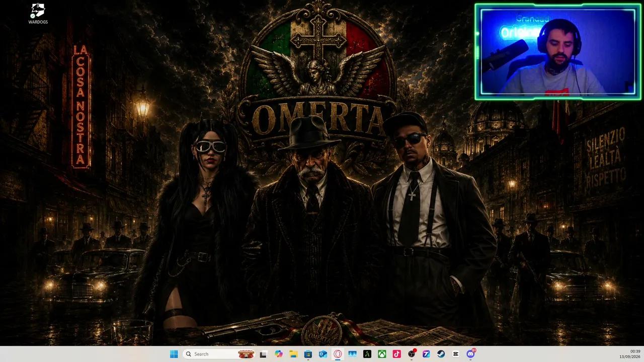644x362 pixels.
Task: Open Microsoft Store from the taskbar
Action: [x=308, y=354]
